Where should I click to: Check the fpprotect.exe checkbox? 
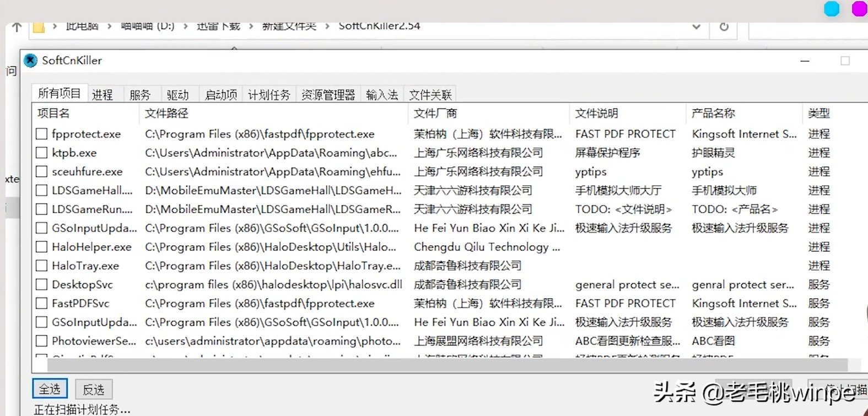tap(41, 134)
